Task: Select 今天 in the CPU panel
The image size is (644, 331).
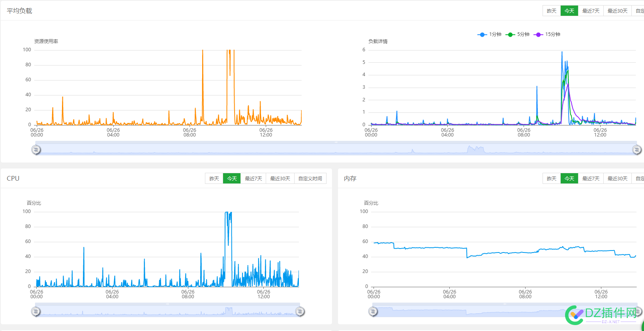Action: pos(232,179)
